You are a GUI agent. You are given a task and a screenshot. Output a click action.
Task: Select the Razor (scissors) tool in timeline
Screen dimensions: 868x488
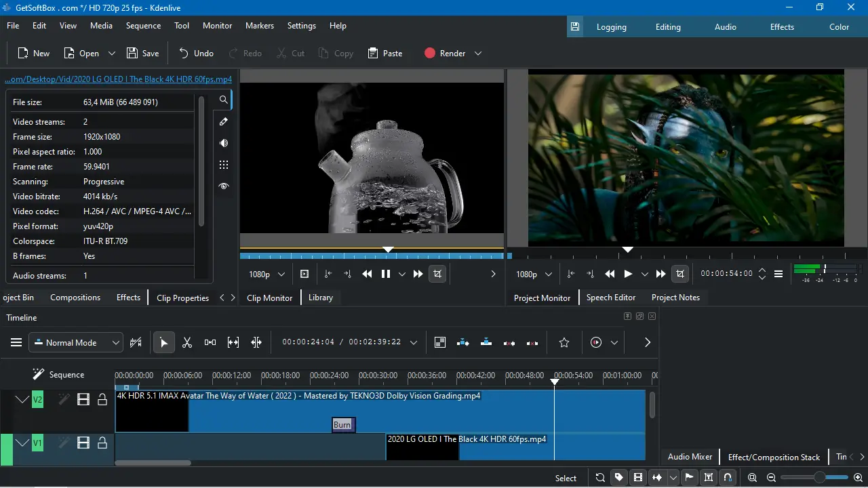click(x=187, y=342)
